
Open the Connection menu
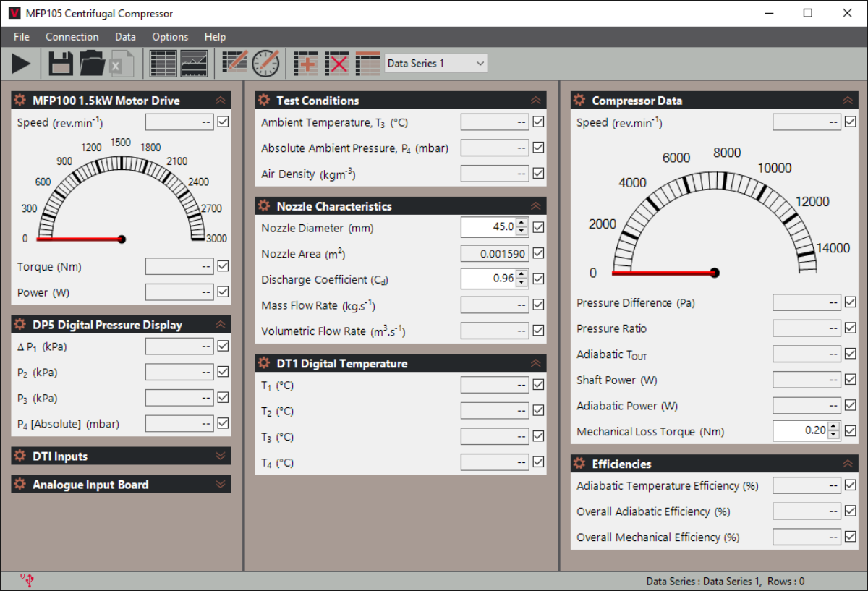(72, 36)
